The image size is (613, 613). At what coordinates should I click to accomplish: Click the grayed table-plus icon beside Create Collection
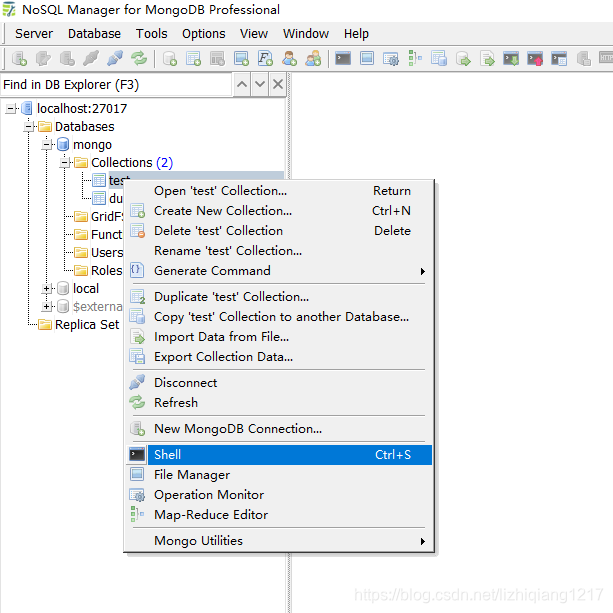pyautogui.click(x=217, y=59)
